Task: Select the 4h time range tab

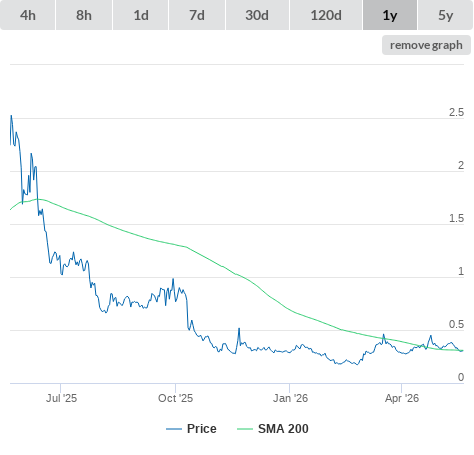Action: pos(28,15)
